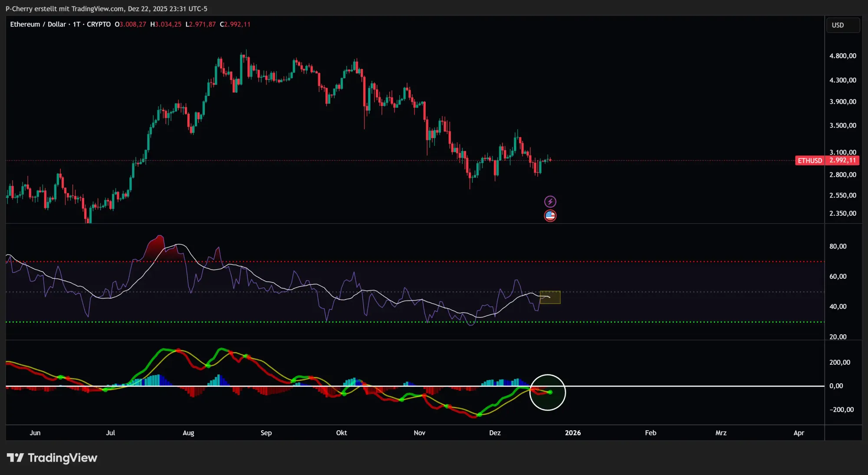The image size is (868, 475).
Task: Click the yellow shaded zone on the RSI panel
Action: 550,297
